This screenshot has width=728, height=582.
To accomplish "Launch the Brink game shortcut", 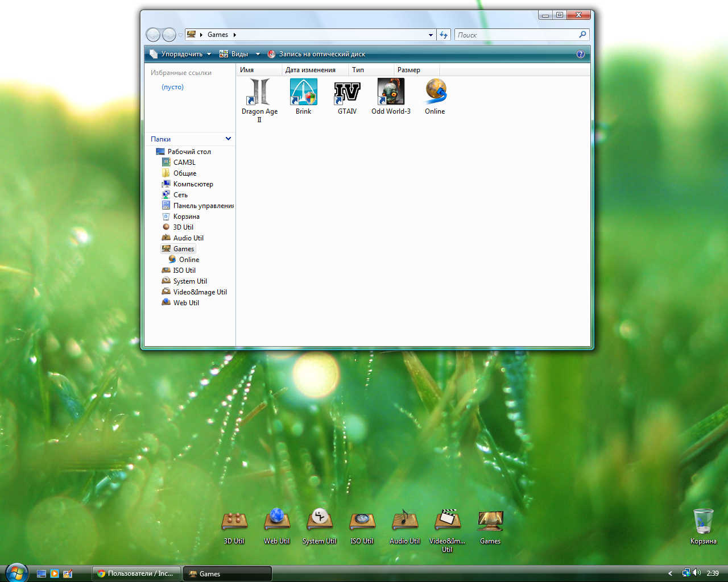I will tap(303, 93).
